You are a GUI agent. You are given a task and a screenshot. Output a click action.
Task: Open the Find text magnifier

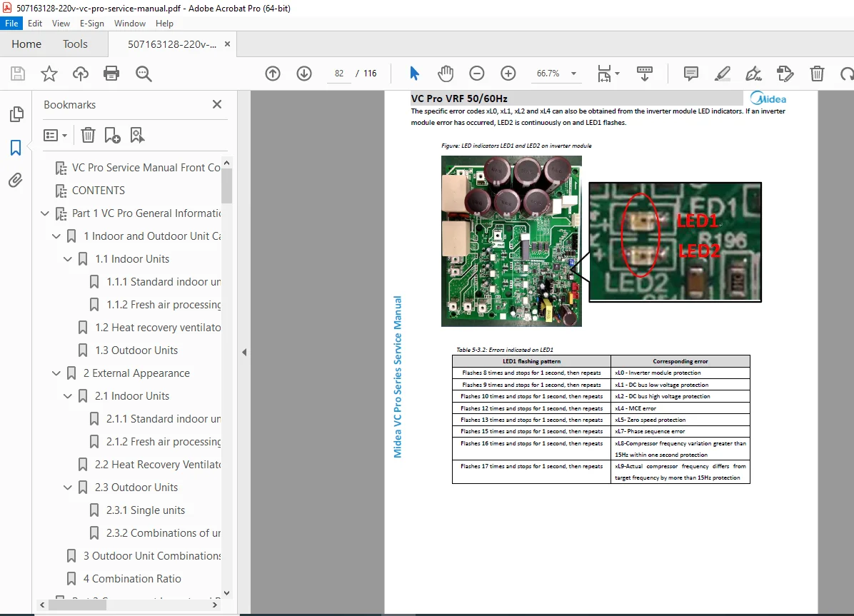[x=144, y=74]
